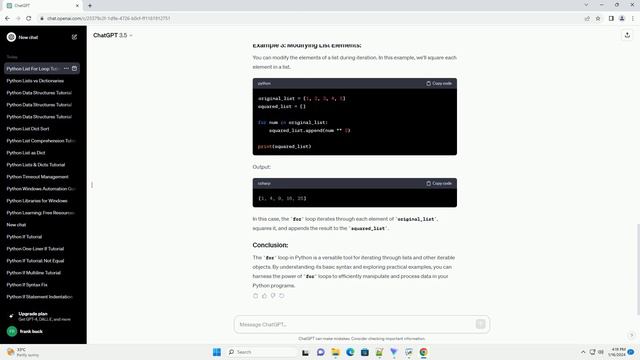Click the help question mark icon
Viewport: 640px width, 360px height.
(631, 335)
